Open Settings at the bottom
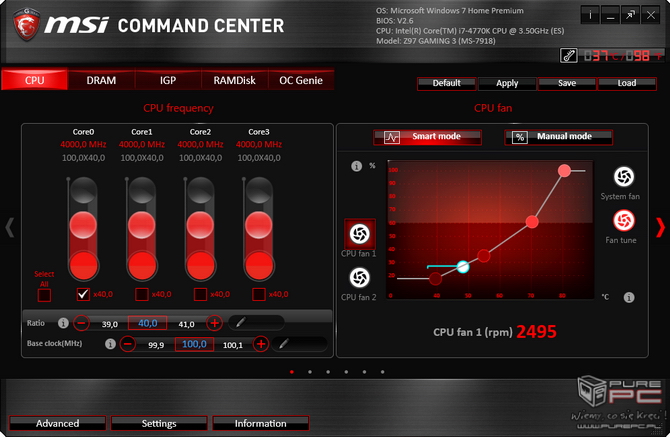The height and width of the screenshot is (437, 670). [159, 423]
